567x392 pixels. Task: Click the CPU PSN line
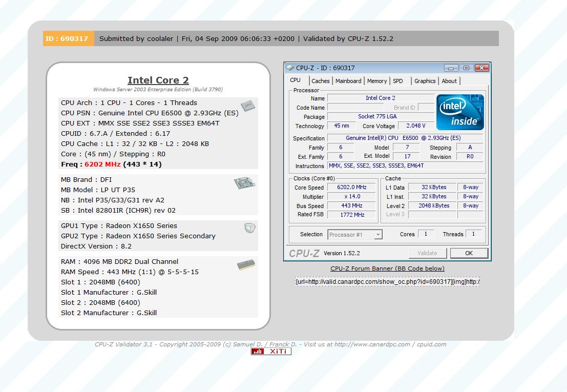coord(150,113)
